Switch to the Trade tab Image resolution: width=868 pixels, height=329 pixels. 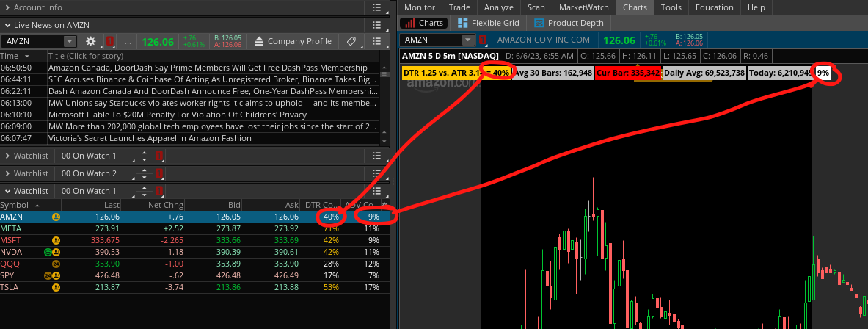point(459,7)
